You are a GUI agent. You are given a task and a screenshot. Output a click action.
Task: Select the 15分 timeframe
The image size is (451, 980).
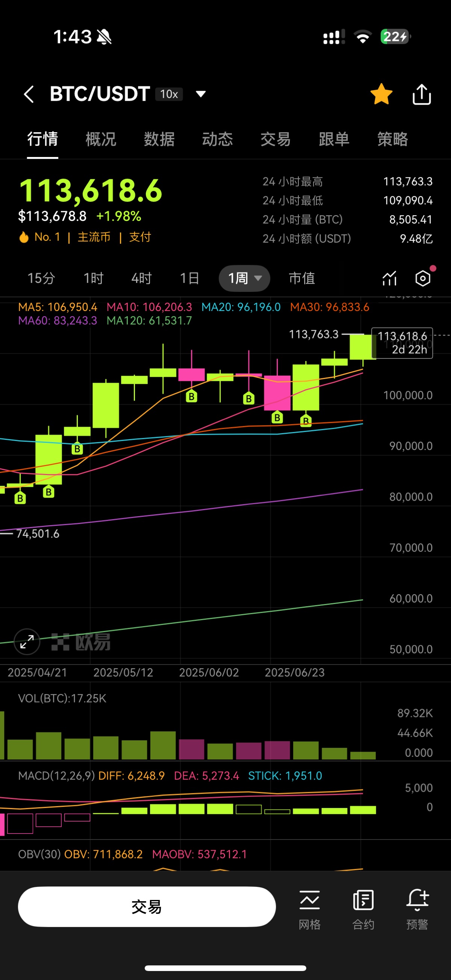click(41, 278)
